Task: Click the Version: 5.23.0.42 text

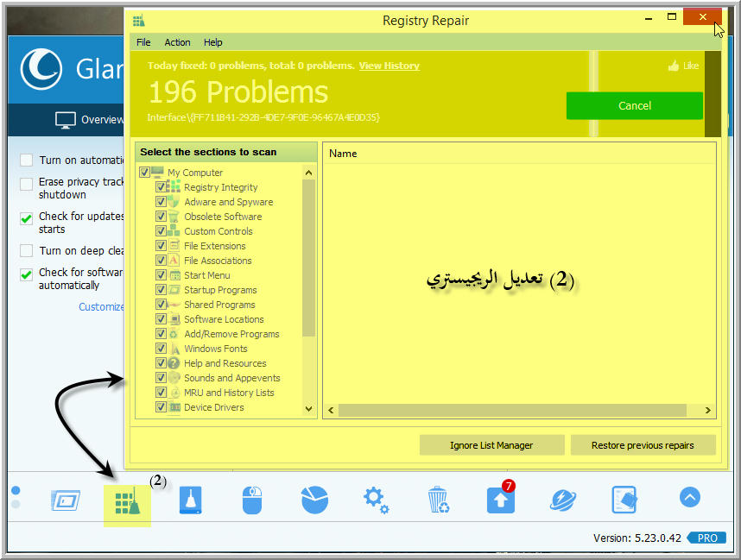Action: tap(637, 538)
